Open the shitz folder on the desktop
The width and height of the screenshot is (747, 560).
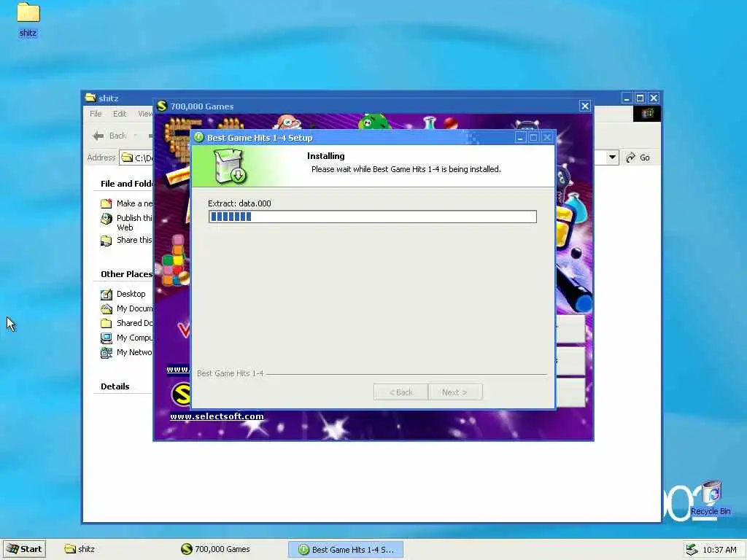point(28,19)
